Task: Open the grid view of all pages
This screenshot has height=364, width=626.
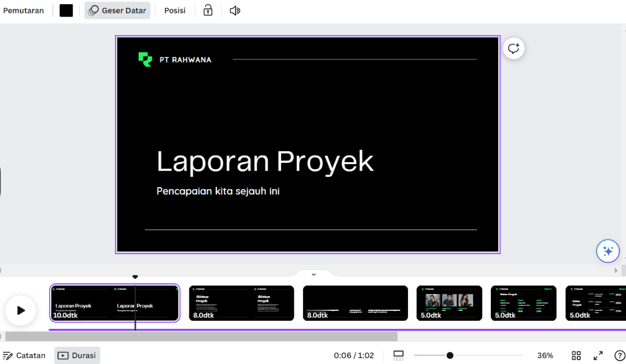Action: tap(576, 355)
